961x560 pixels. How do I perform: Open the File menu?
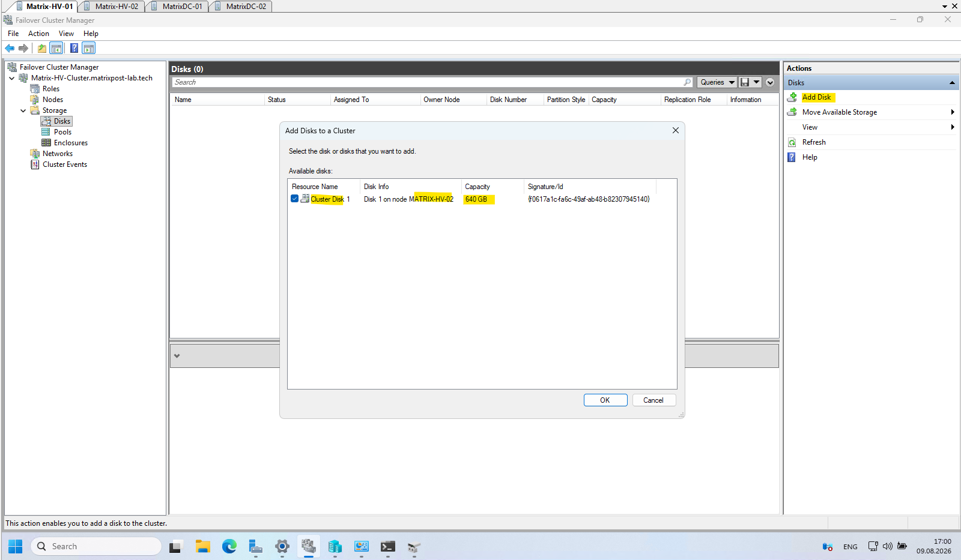(x=13, y=34)
